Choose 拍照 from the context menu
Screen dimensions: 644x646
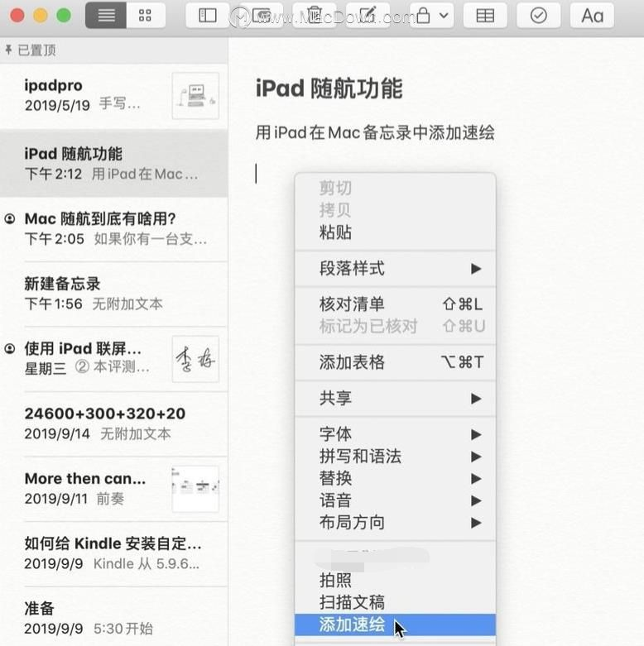[x=395, y=581]
